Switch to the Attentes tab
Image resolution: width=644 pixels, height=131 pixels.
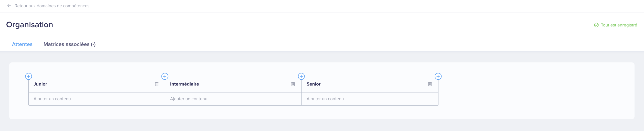(22, 44)
